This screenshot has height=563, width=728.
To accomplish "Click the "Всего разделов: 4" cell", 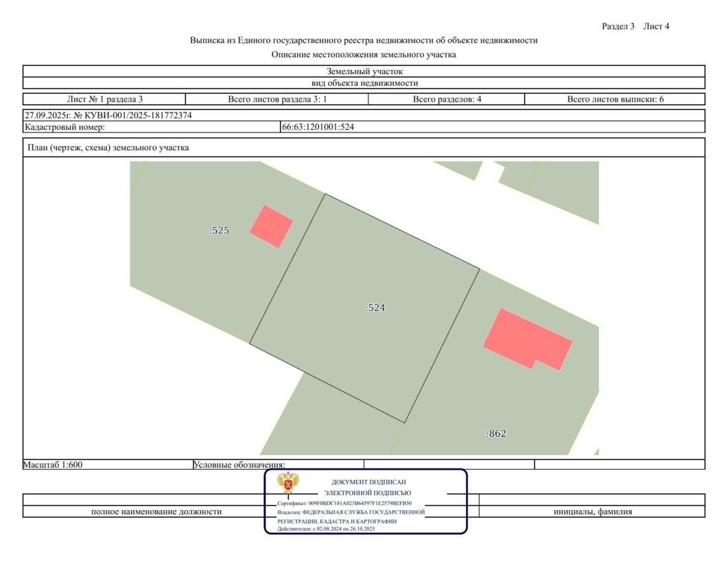I will pyautogui.click(x=447, y=99).
